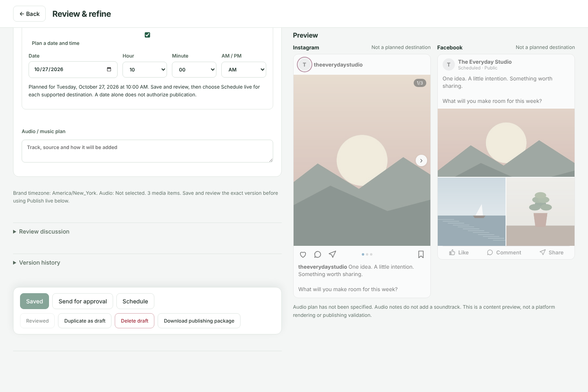Click the Instagram bookmark save icon
This screenshot has height=392, width=588.
[421, 254]
